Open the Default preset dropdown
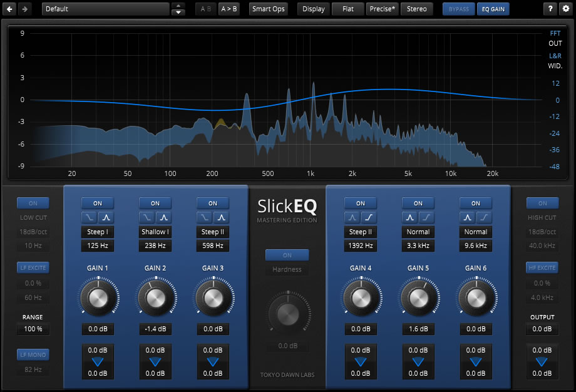Screen dimensions: 576x392 pos(106,9)
